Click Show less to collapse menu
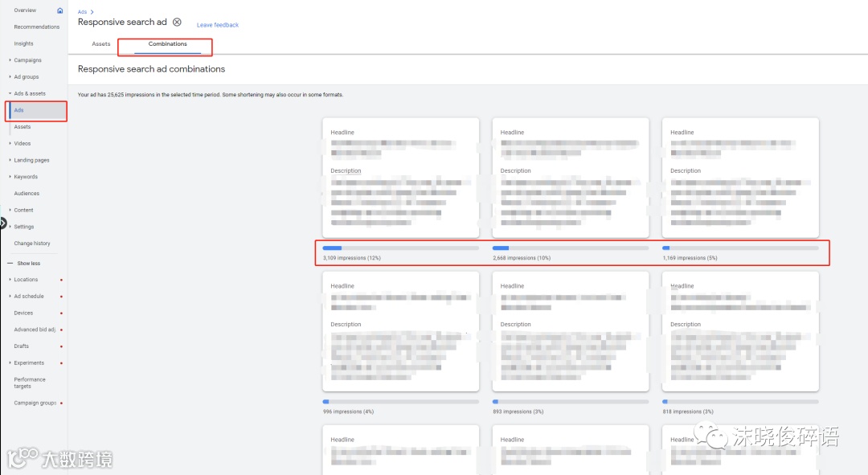868x475 pixels. coord(28,264)
